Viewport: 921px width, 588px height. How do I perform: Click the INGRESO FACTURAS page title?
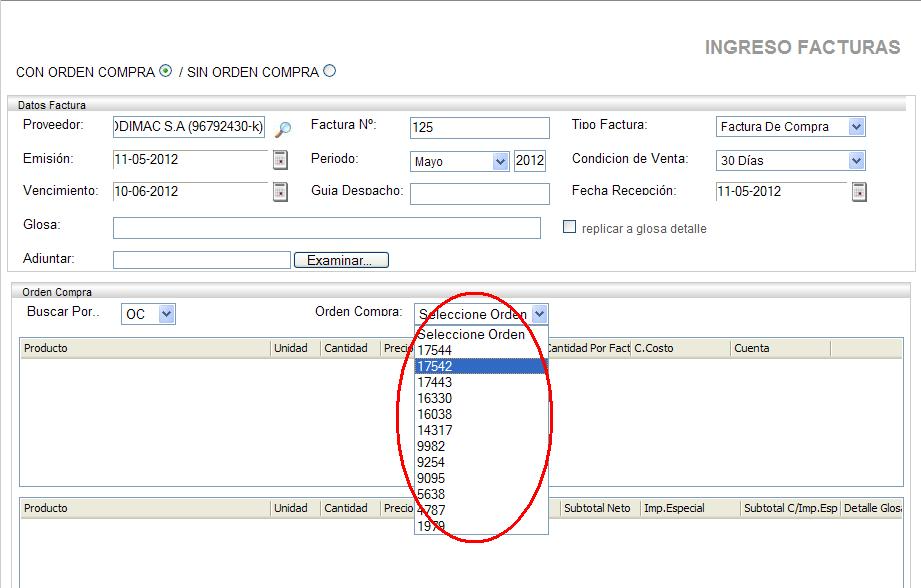(802, 48)
